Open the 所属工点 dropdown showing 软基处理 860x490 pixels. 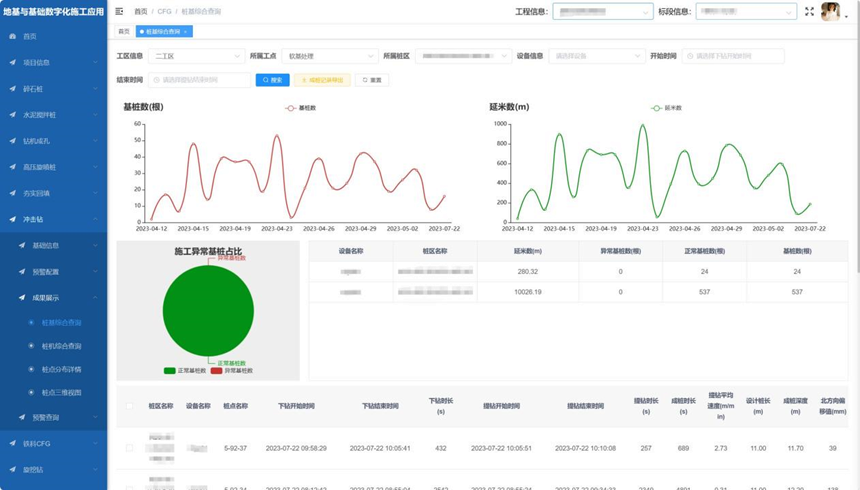328,56
